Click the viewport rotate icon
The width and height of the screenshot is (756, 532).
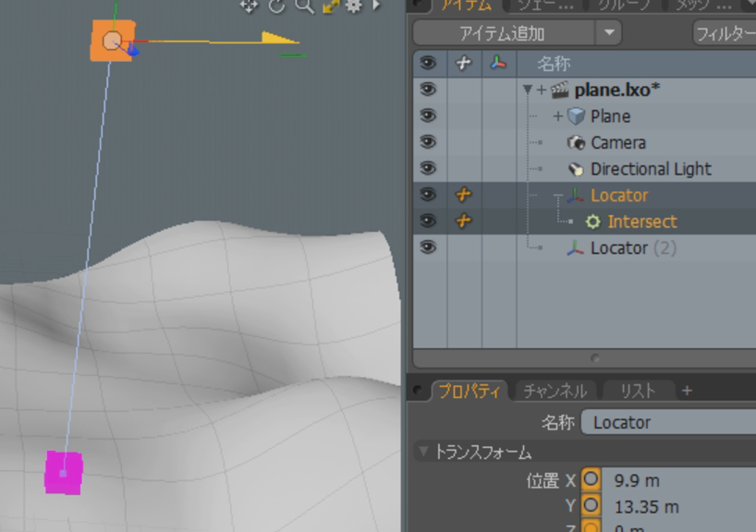276,6
